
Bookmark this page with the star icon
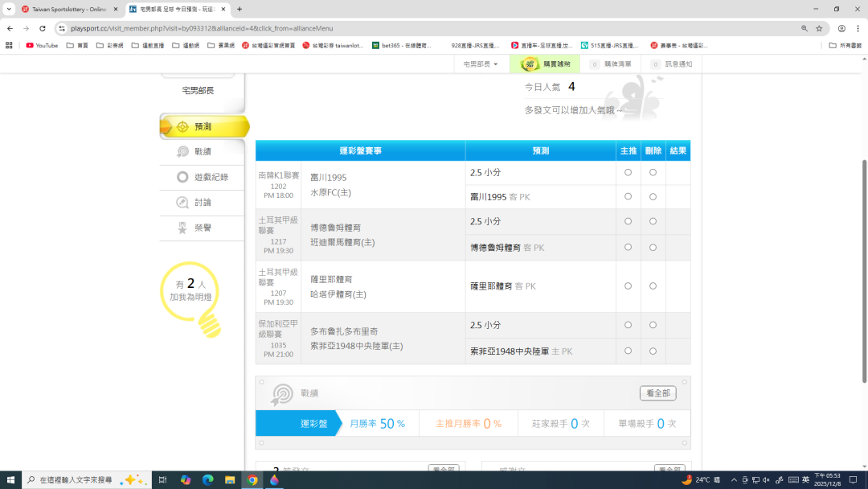[819, 28]
